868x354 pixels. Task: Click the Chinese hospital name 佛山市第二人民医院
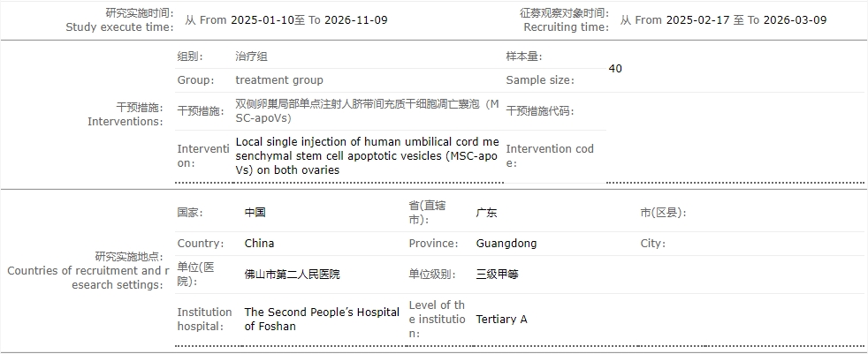click(x=292, y=275)
